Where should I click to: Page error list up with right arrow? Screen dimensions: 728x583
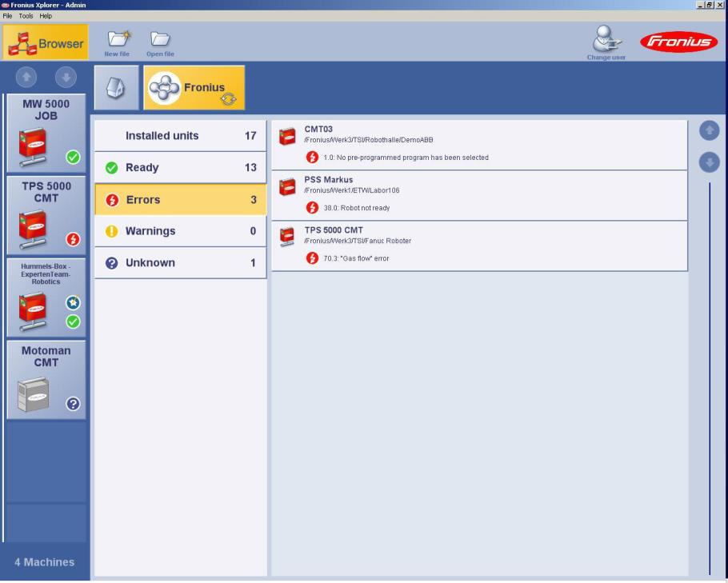pyautogui.click(x=709, y=131)
